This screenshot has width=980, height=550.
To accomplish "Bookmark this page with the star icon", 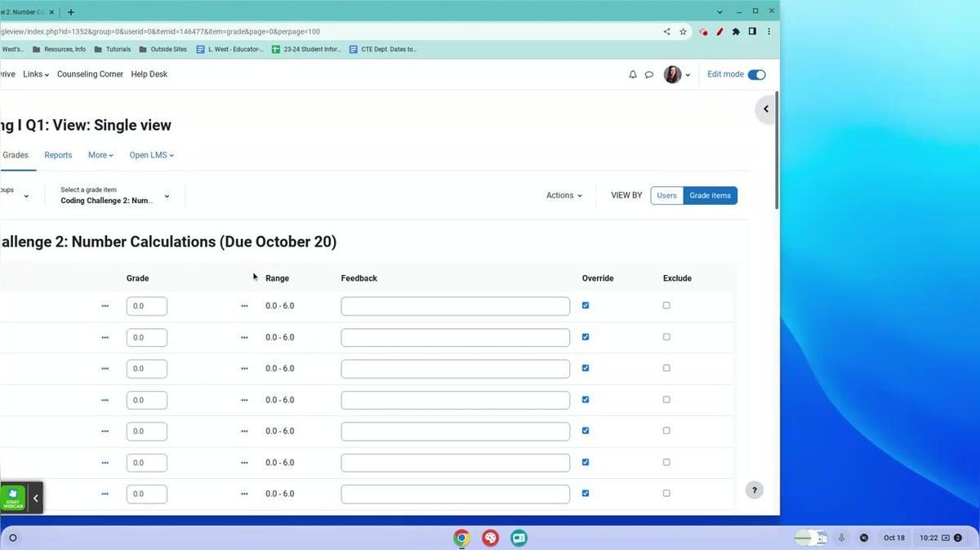I will (x=683, y=32).
